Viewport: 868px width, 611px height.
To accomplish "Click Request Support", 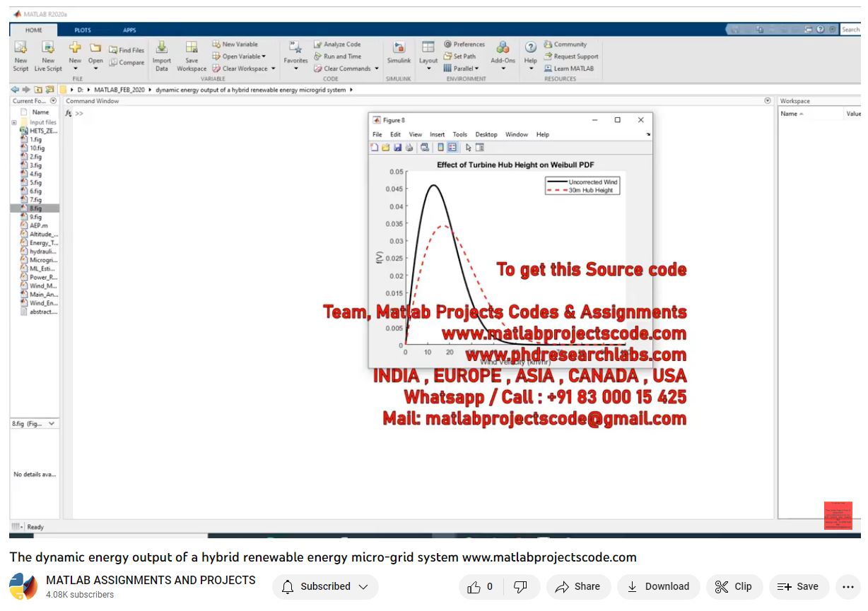I will [570, 56].
